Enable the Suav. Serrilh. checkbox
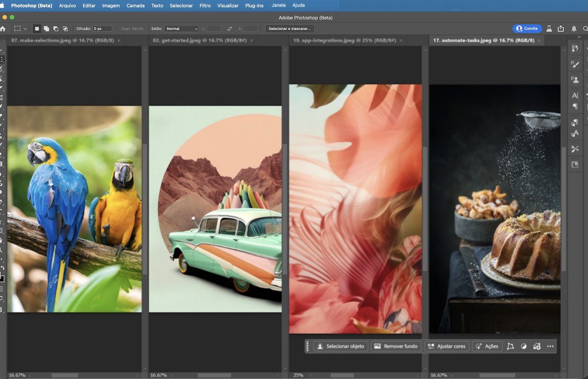The height and width of the screenshot is (379, 588). (x=116, y=28)
